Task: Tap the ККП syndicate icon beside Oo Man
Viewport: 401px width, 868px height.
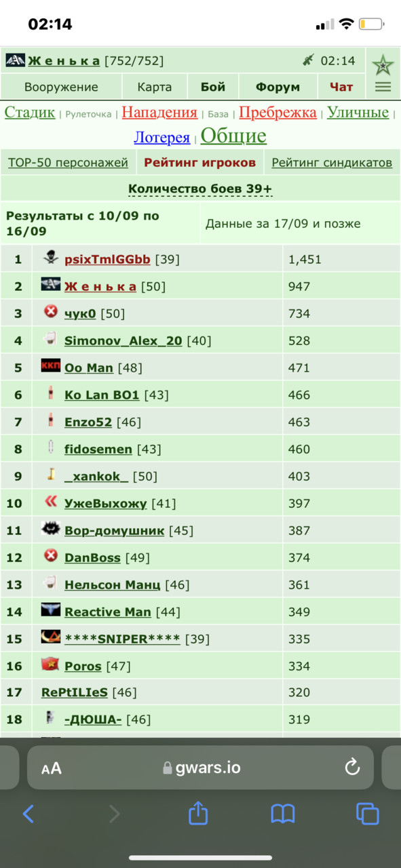Action: coord(50,367)
